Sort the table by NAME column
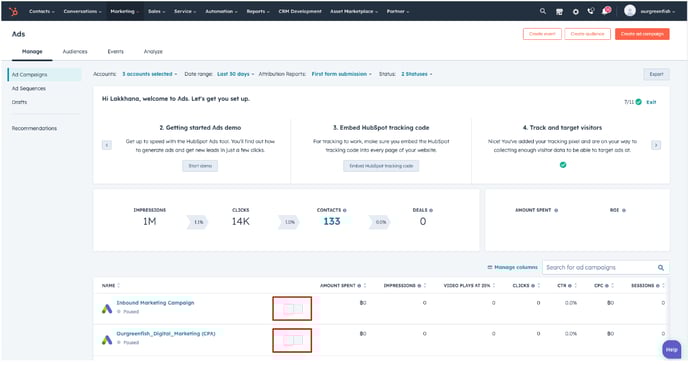The width and height of the screenshot is (688, 365). (x=118, y=286)
